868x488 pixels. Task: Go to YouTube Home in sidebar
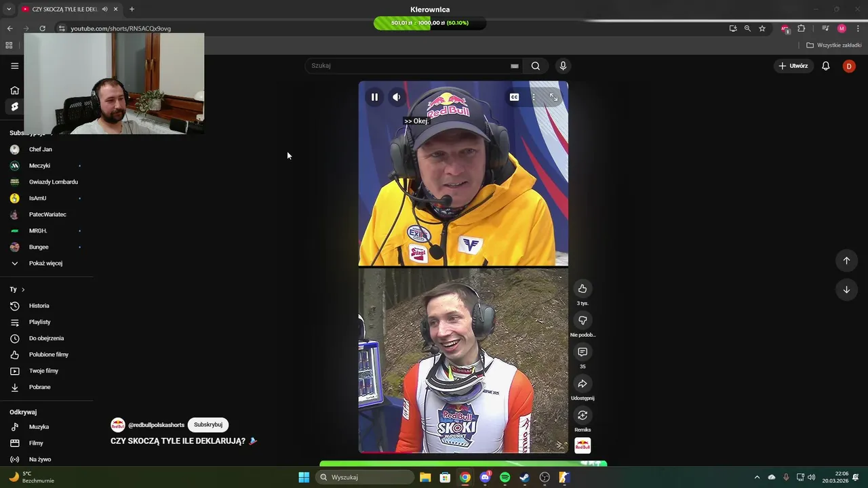(x=14, y=90)
